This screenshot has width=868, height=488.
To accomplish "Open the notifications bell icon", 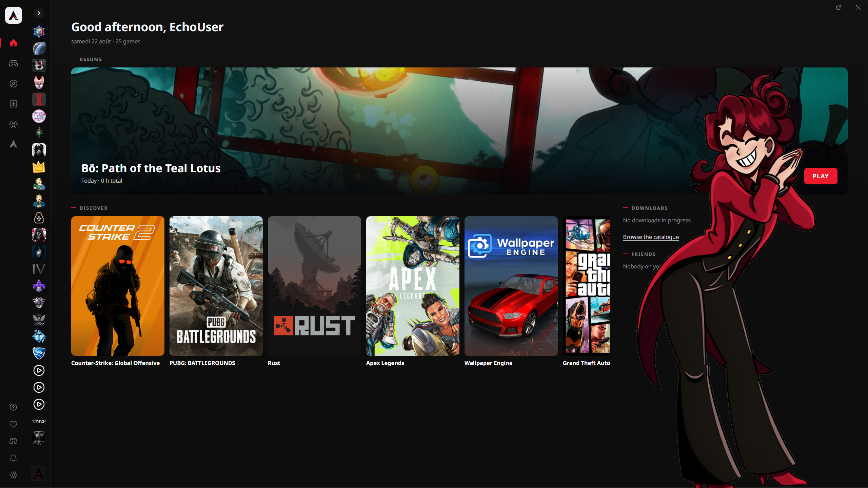I will [14, 458].
